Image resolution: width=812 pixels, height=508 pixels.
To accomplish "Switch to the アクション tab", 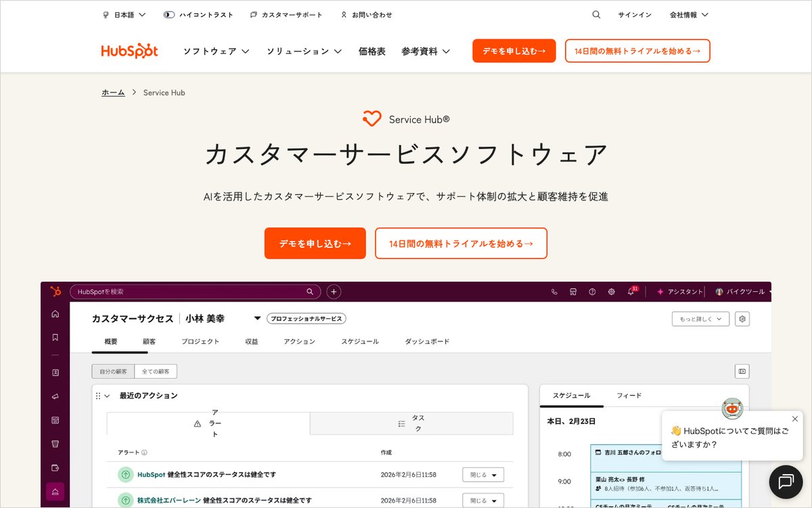I will pyautogui.click(x=299, y=341).
